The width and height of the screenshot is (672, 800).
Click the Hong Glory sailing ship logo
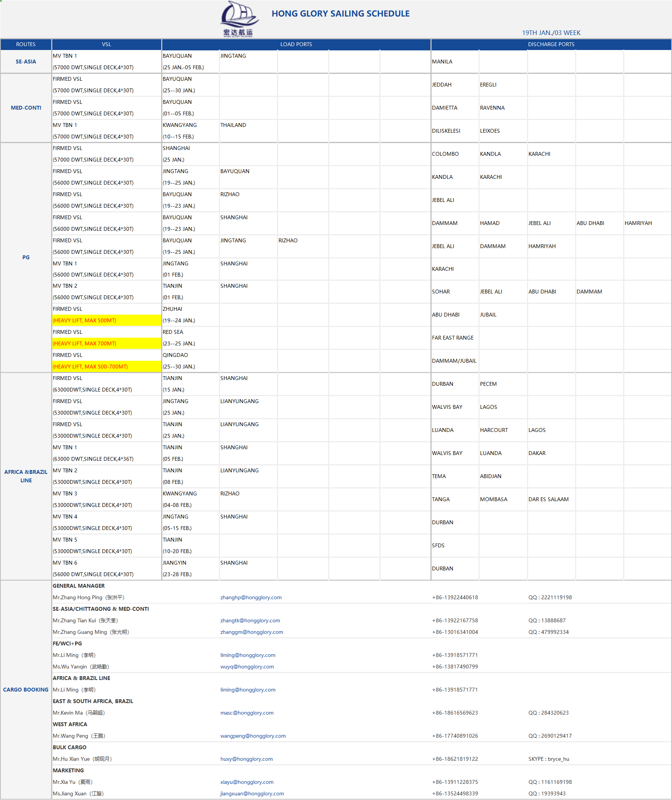(238, 18)
